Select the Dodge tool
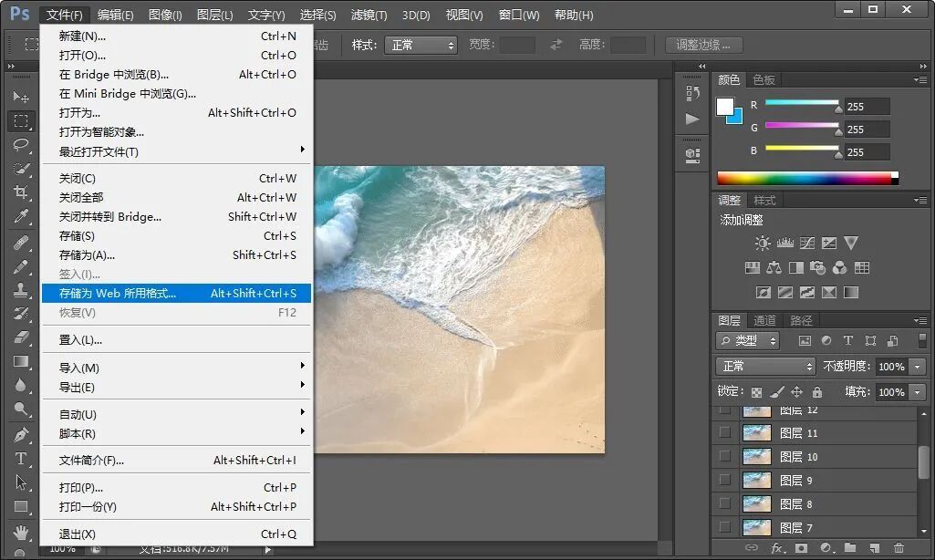This screenshot has width=935, height=560. coord(21,410)
